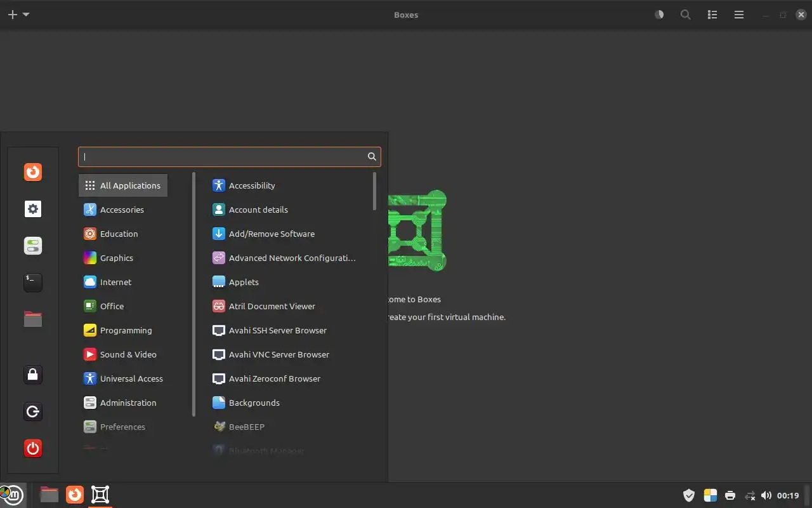The height and width of the screenshot is (508, 812).
Task: Launch Terminal from menu sidebar
Action: [33, 283]
